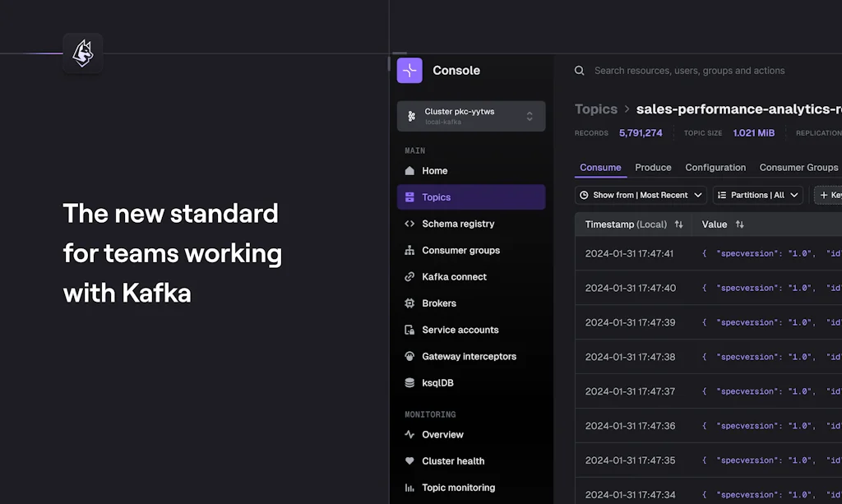The width and height of the screenshot is (842, 504).
Task: Expand the Partitions All selector
Action: pyautogui.click(x=757, y=195)
